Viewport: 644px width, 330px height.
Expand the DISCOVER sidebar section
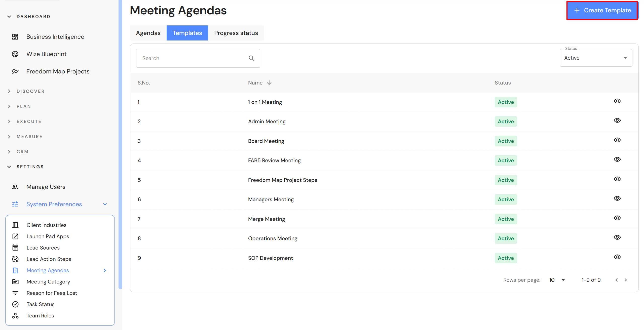(x=30, y=91)
